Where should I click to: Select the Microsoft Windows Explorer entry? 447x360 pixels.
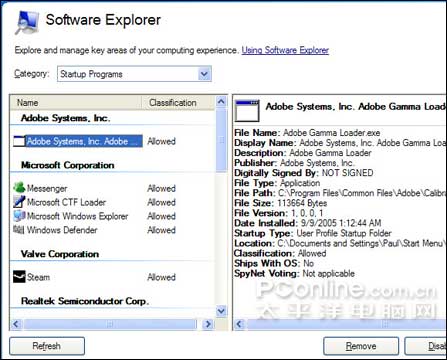click(77, 216)
